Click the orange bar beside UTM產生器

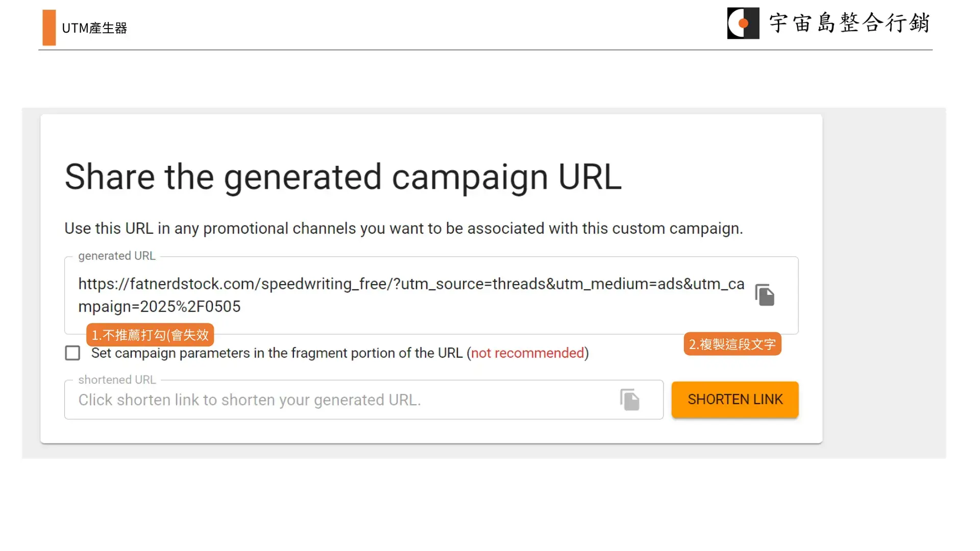49,28
